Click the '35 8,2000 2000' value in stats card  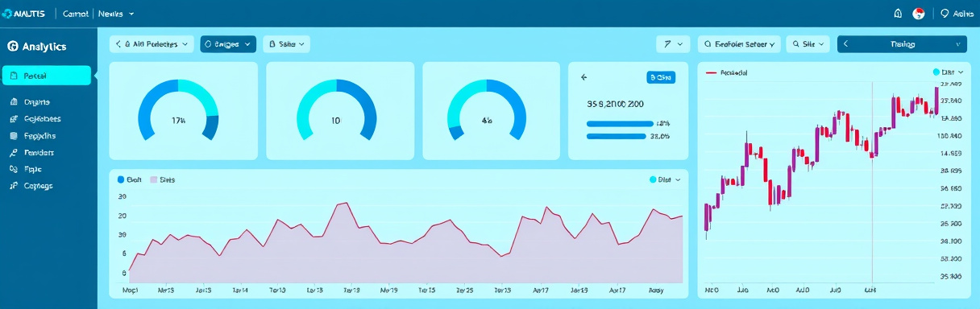pos(616,104)
